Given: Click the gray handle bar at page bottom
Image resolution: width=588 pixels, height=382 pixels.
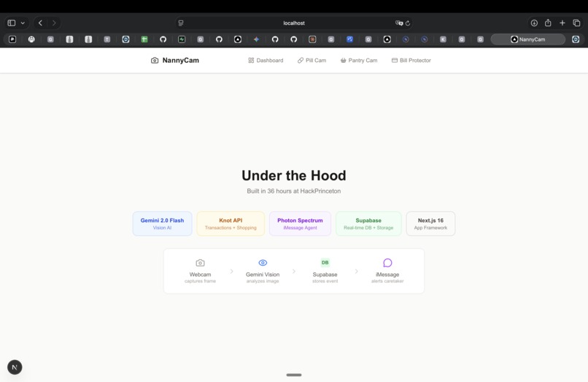Looking at the screenshot, I should [x=293, y=375].
